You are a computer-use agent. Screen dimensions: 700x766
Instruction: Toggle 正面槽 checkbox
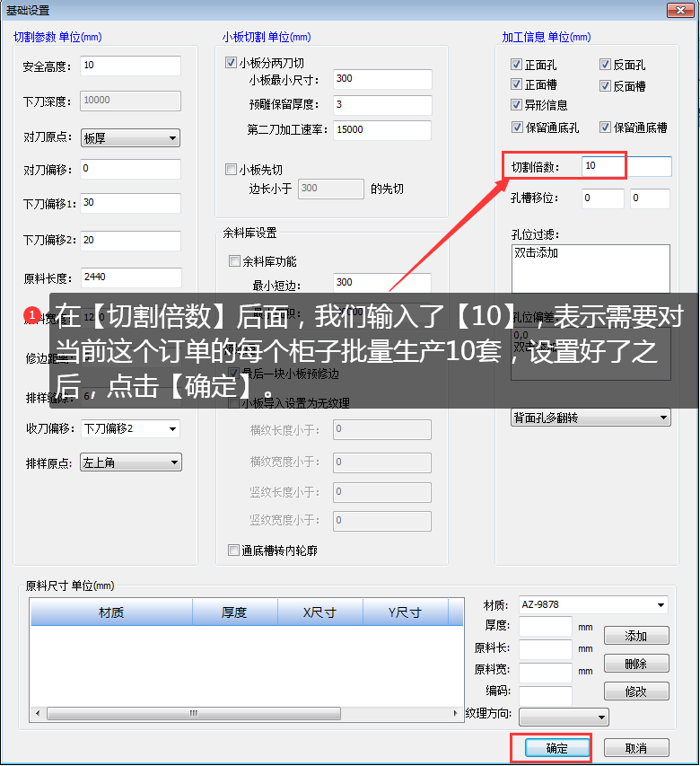[516, 84]
